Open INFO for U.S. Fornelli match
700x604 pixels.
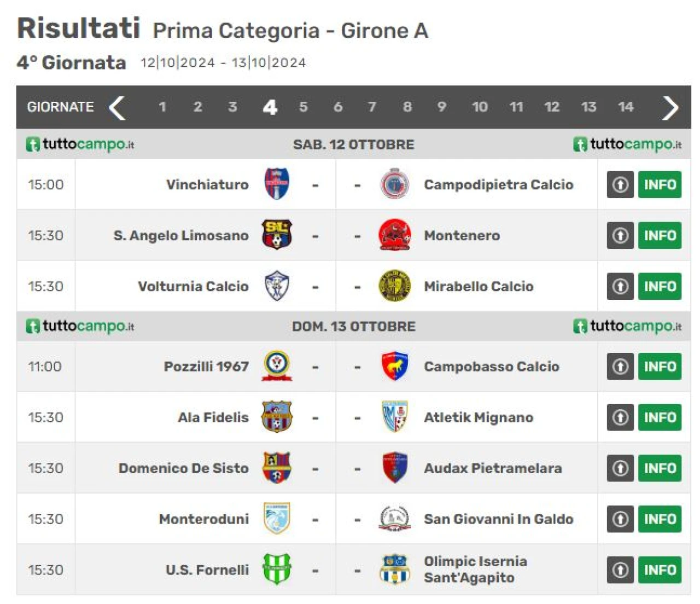[660, 570]
